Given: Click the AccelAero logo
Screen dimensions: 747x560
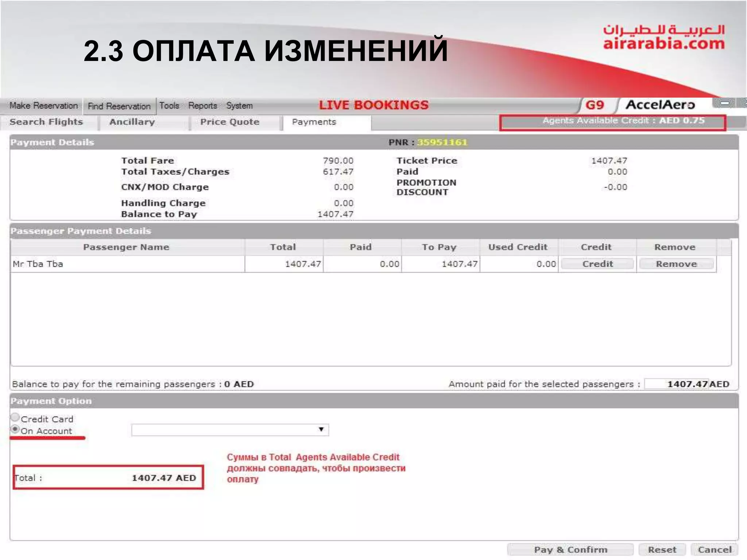Looking at the screenshot, I should coord(660,105).
